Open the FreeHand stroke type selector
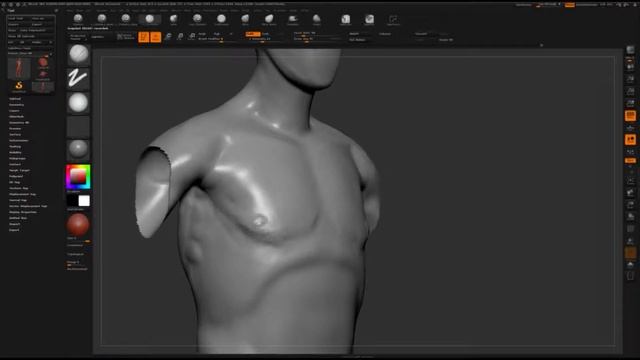This screenshot has width=640, height=360. (x=78, y=78)
